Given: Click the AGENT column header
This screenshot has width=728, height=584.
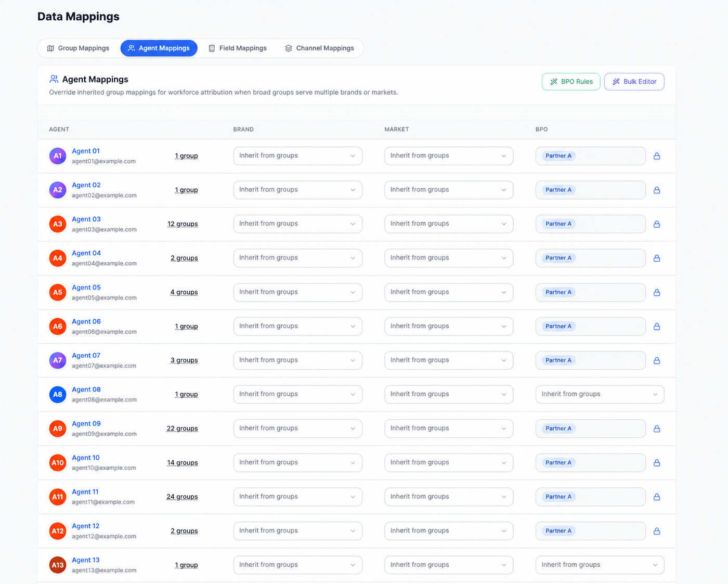Looking at the screenshot, I should tap(59, 129).
